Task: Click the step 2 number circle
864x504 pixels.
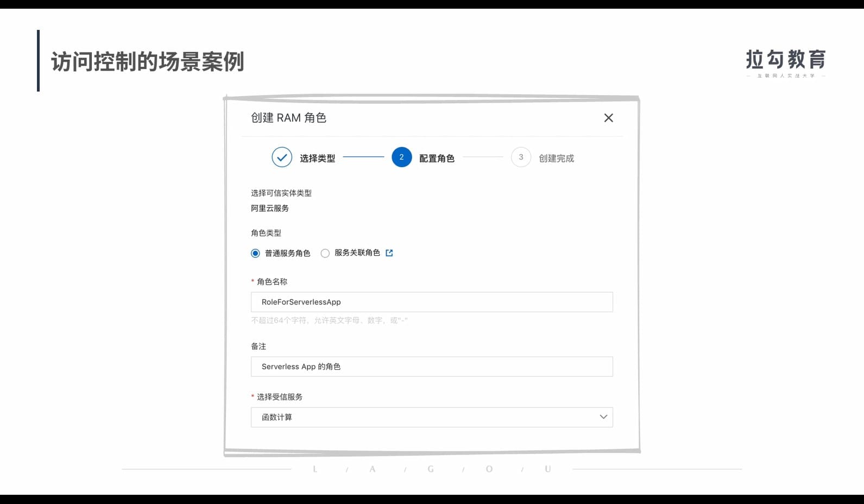Action: [x=401, y=157]
